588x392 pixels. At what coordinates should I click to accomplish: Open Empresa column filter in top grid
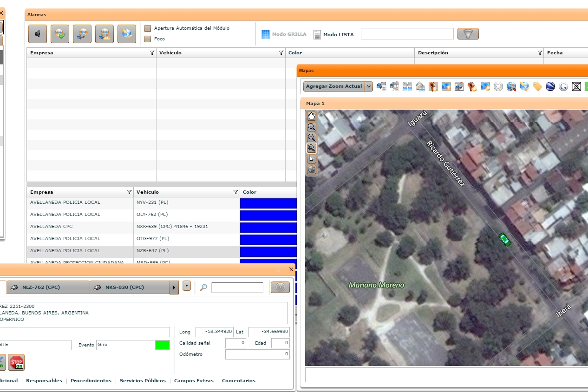point(152,53)
